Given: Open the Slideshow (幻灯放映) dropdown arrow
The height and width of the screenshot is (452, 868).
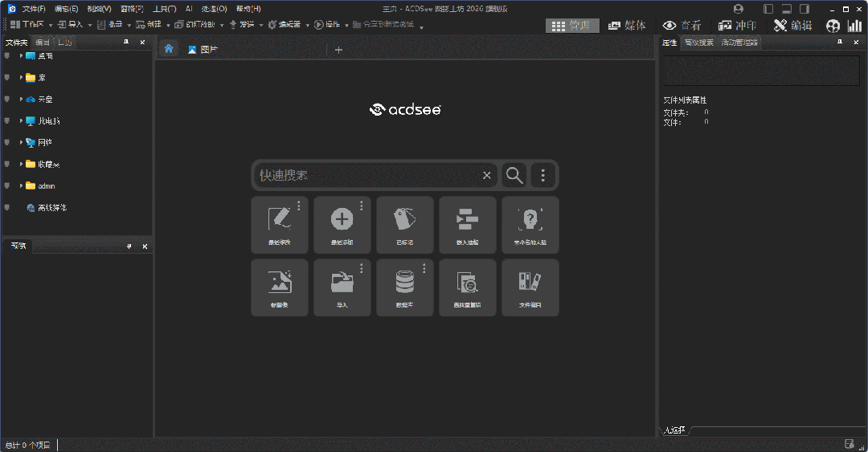Looking at the screenshot, I should point(222,26).
